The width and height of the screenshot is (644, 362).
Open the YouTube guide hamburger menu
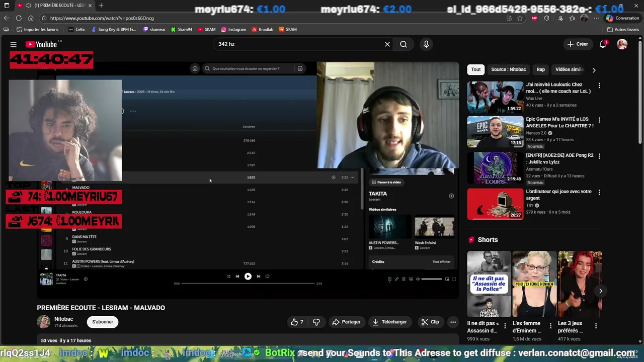coord(14,44)
